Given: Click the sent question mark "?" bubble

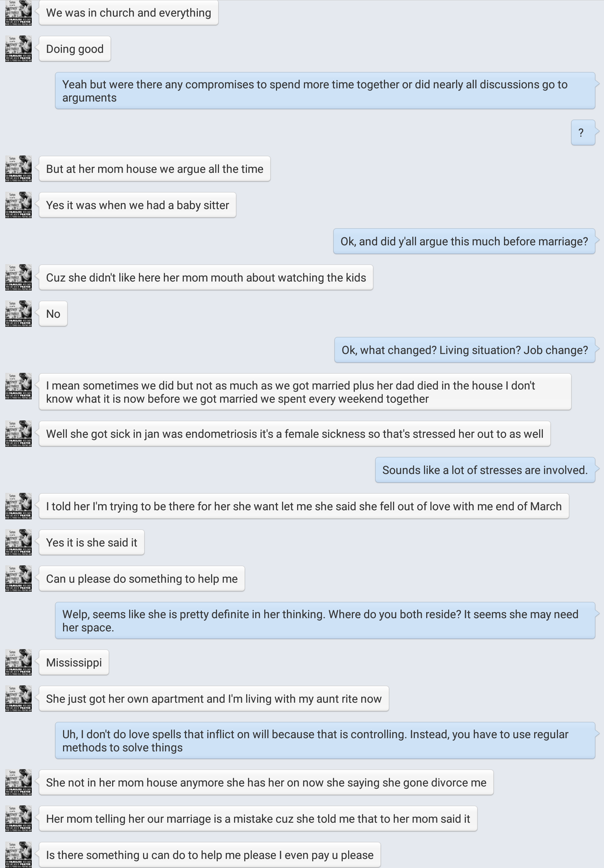Looking at the screenshot, I should 582,133.
